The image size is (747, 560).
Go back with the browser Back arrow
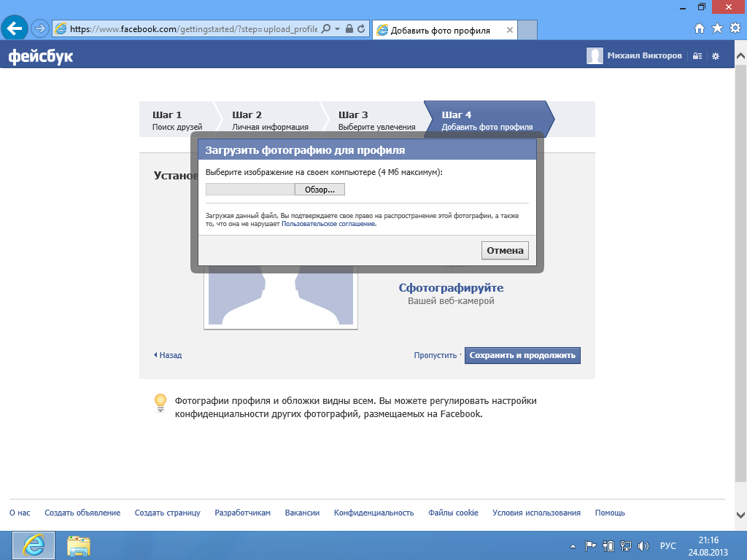[15, 28]
